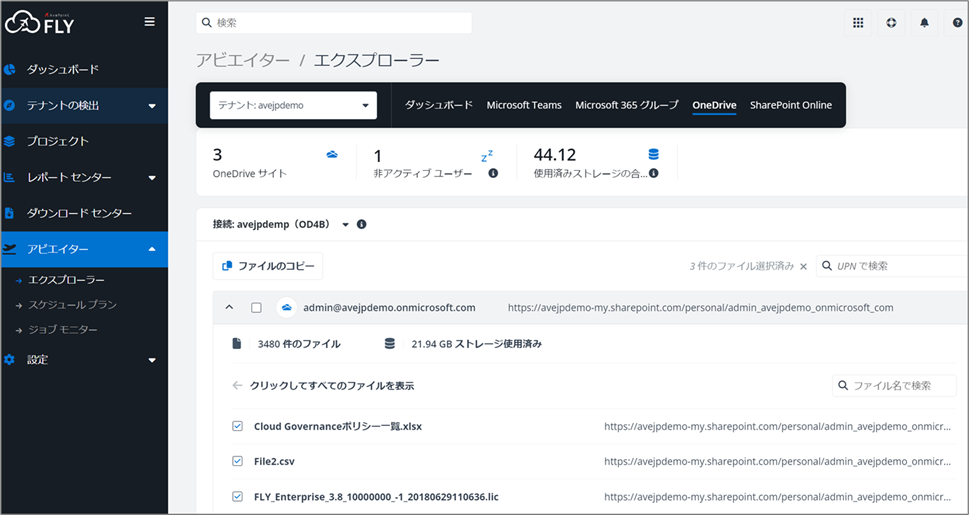Expand the レポート センター sidebar menu

(x=152, y=178)
